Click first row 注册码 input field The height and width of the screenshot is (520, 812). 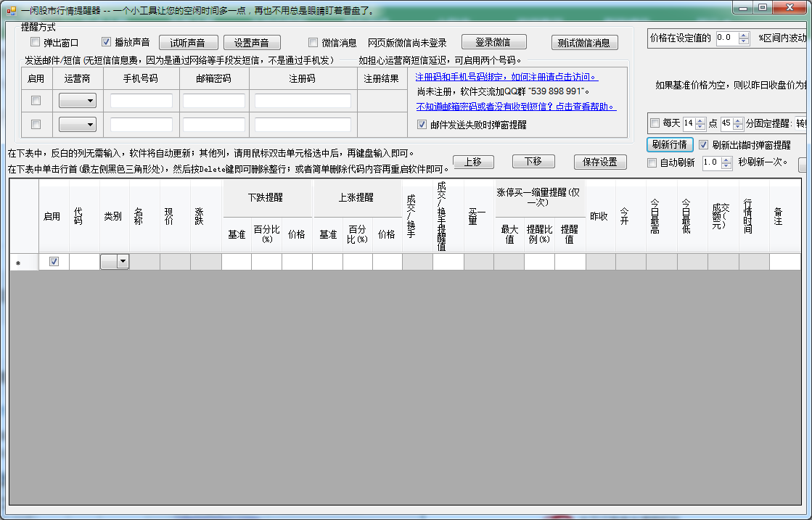tap(303, 100)
